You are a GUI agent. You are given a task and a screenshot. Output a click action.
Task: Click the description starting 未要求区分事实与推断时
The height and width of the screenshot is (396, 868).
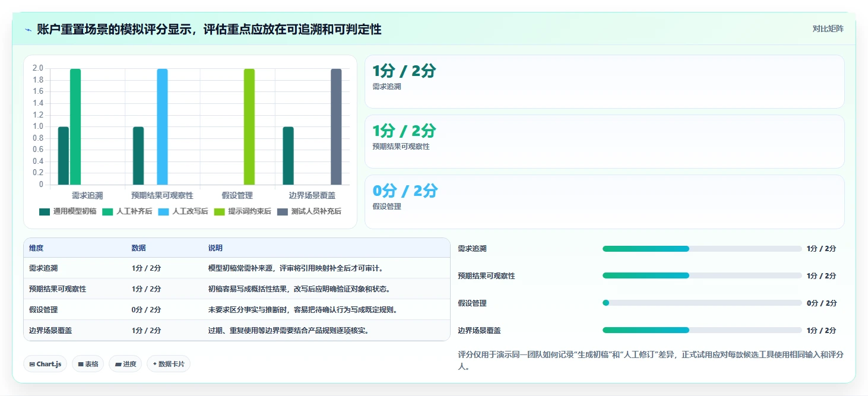(303, 310)
